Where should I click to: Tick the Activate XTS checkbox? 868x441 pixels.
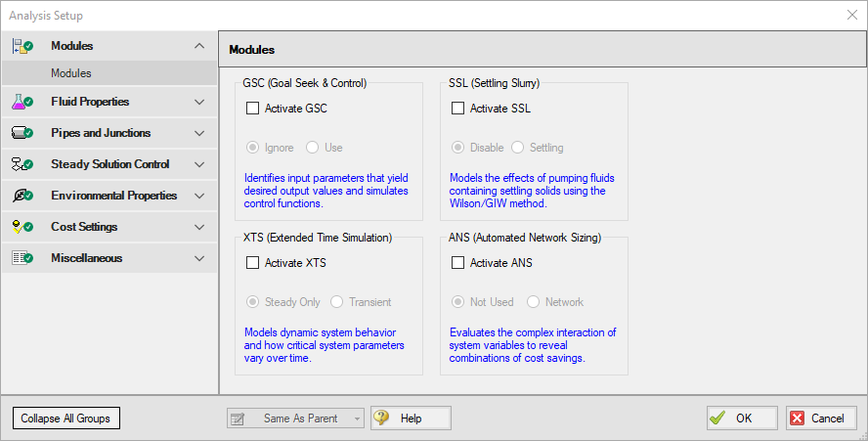click(x=253, y=263)
